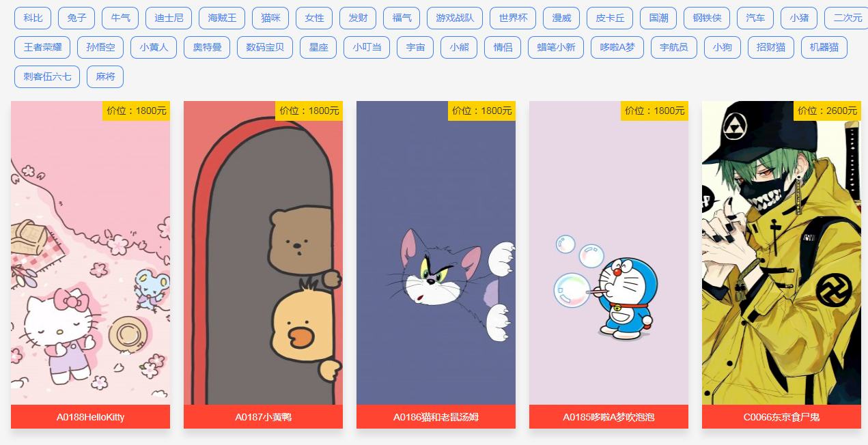Open the A0186猫和老鼠汤姆 title link
This screenshot has height=445, width=868.
point(436,416)
